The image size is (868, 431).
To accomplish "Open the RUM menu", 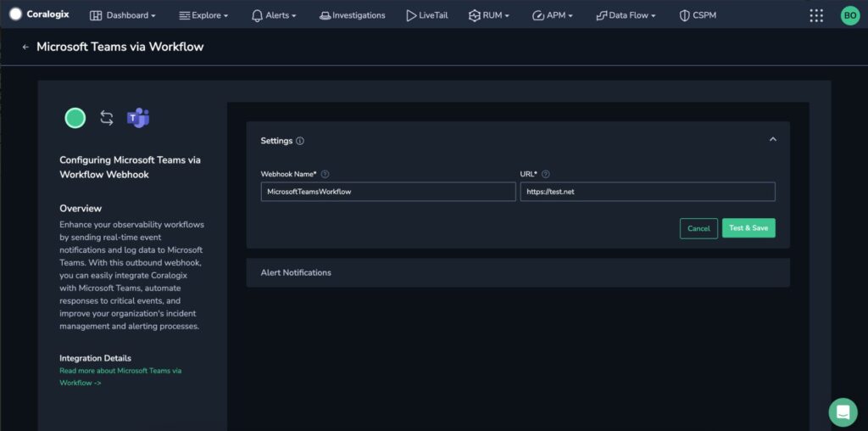I will [x=489, y=15].
